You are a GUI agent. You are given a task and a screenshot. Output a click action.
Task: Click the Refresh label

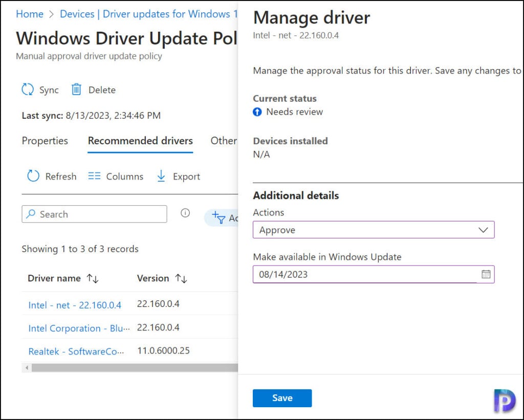61,176
